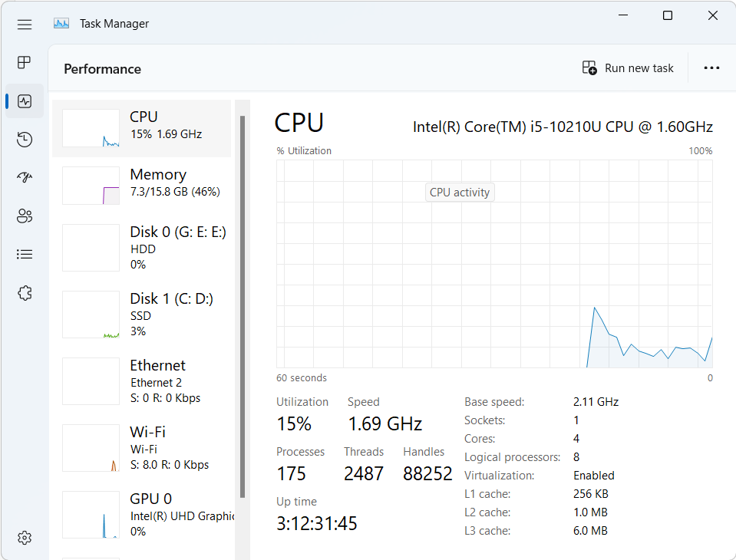736x560 pixels.
Task: Select the CPU performance item
Action: coord(142,128)
